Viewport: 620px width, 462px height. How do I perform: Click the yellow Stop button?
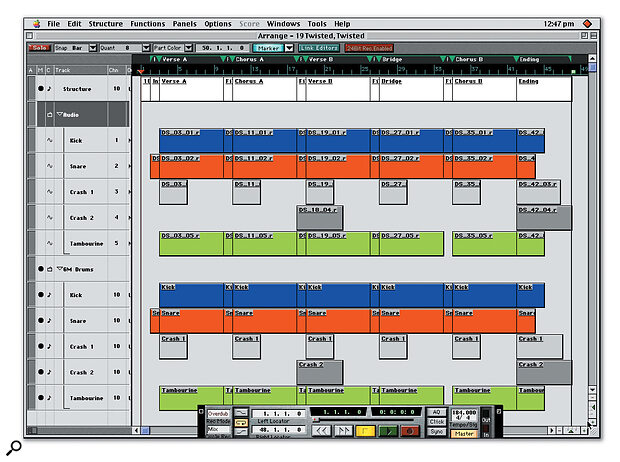365,431
